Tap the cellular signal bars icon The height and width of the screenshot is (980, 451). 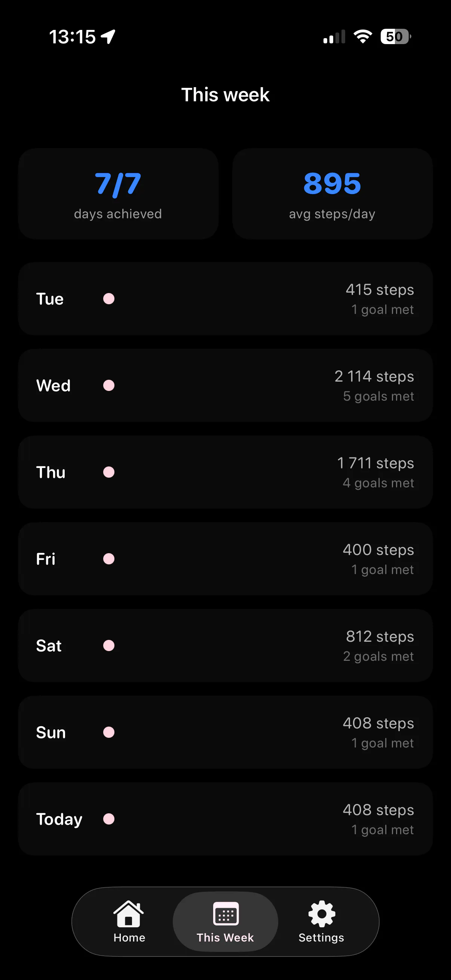[x=334, y=37]
